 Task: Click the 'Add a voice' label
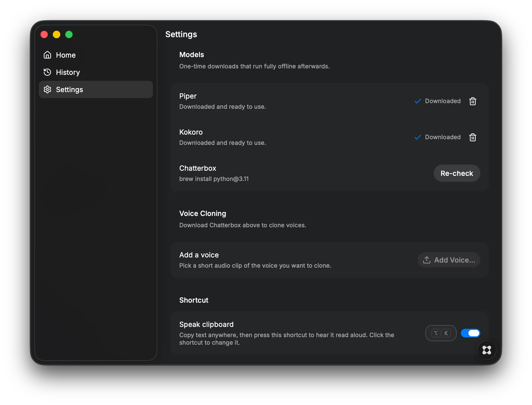[x=199, y=255]
